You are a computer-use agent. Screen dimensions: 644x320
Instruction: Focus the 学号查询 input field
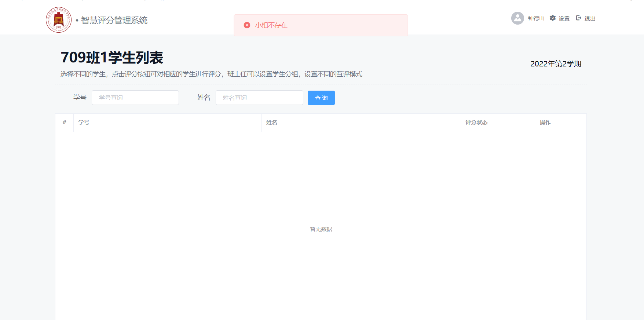pos(135,98)
